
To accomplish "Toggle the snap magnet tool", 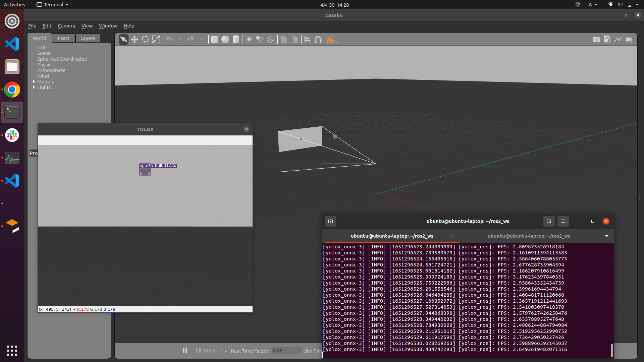I will coord(318,40).
